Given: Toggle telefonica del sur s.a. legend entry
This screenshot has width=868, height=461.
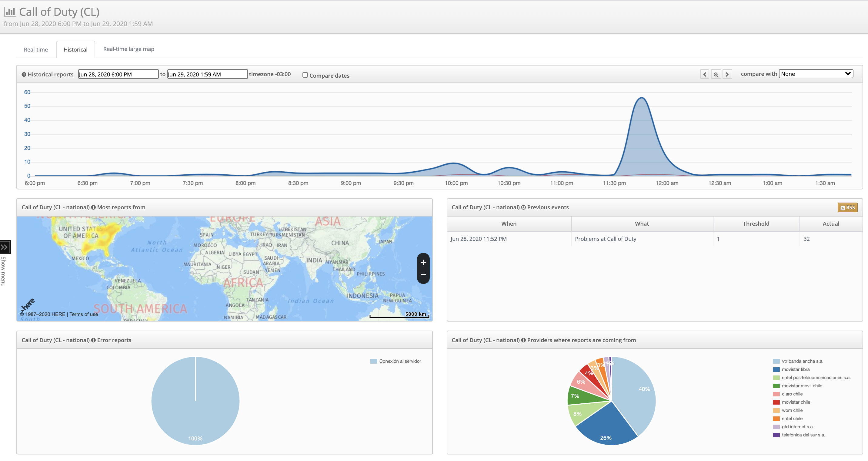Looking at the screenshot, I should [799, 435].
